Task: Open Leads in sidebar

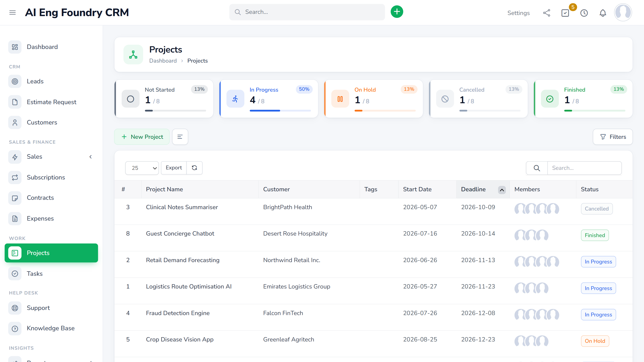Action: click(x=51, y=81)
